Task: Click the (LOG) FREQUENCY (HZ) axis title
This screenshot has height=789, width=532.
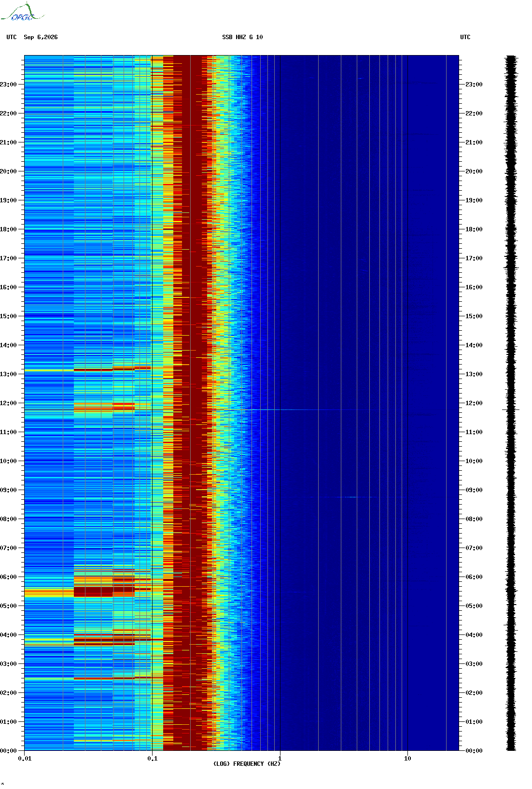Action: pyautogui.click(x=247, y=764)
